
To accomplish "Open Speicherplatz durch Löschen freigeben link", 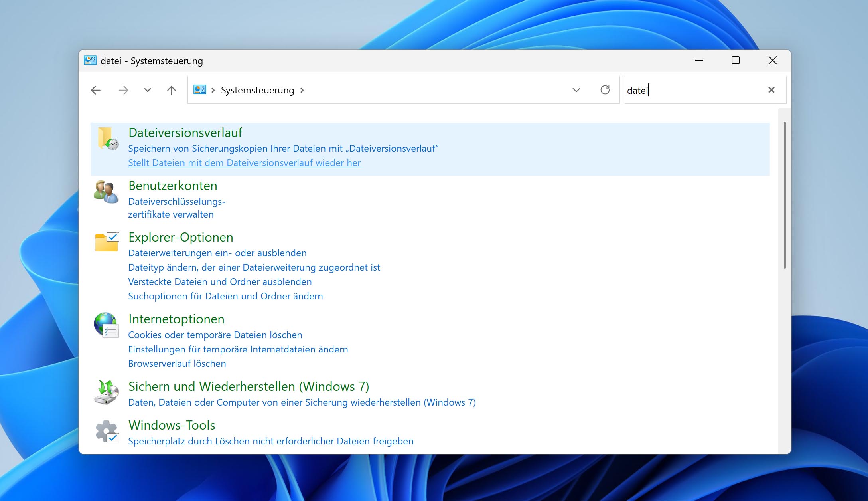I will click(271, 441).
